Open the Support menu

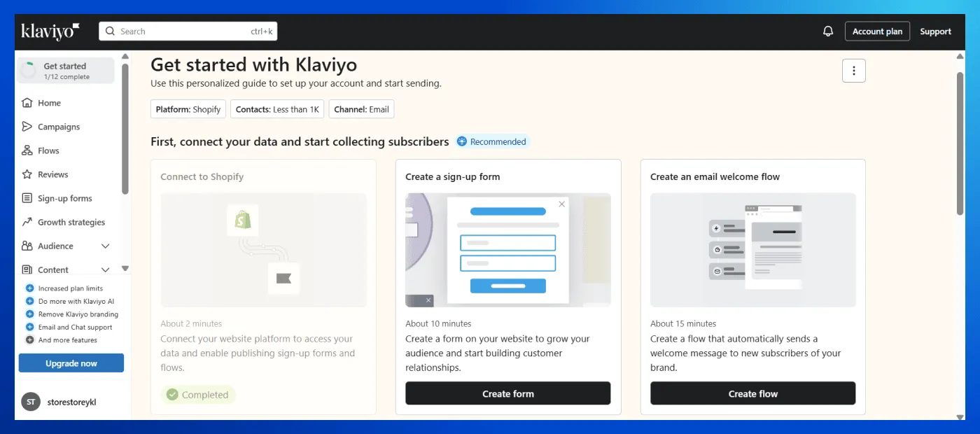click(935, 31)
